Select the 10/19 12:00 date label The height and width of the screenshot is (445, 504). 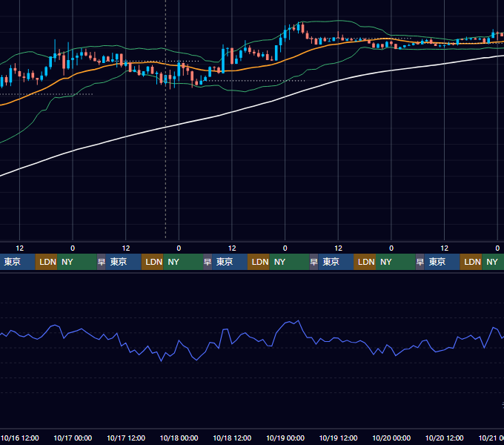(x=338, y=438)
